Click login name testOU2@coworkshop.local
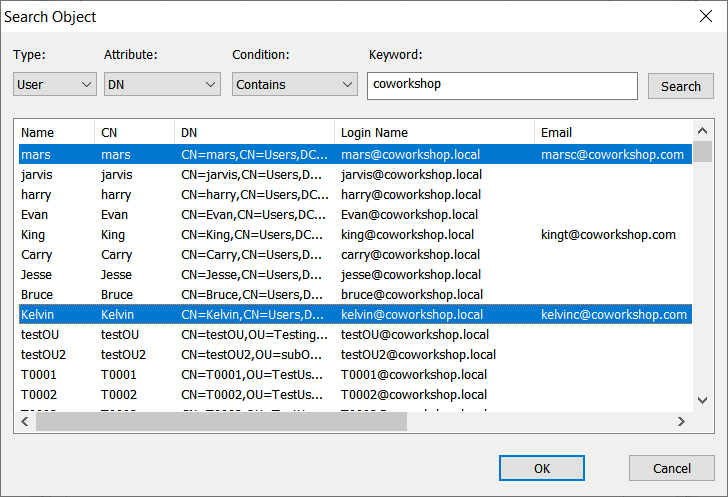The height and width of the screenshot is (497, 728). pos(418,354)
